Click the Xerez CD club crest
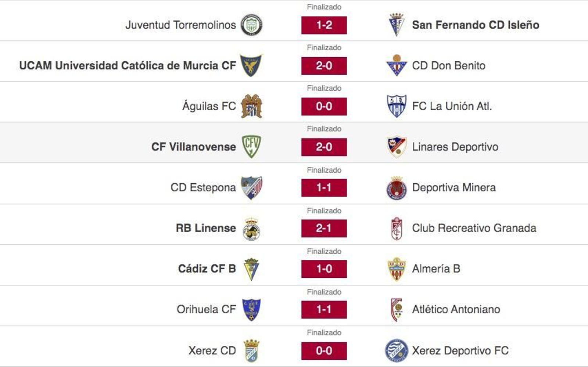The height and width of the screenshot is (367, 588). click(252, 350)
